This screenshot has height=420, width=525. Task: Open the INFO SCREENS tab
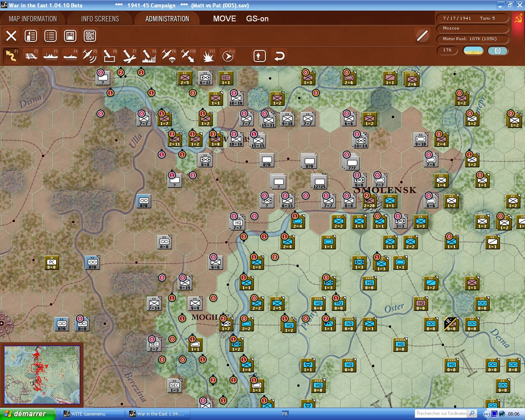[x=100, y=19]
